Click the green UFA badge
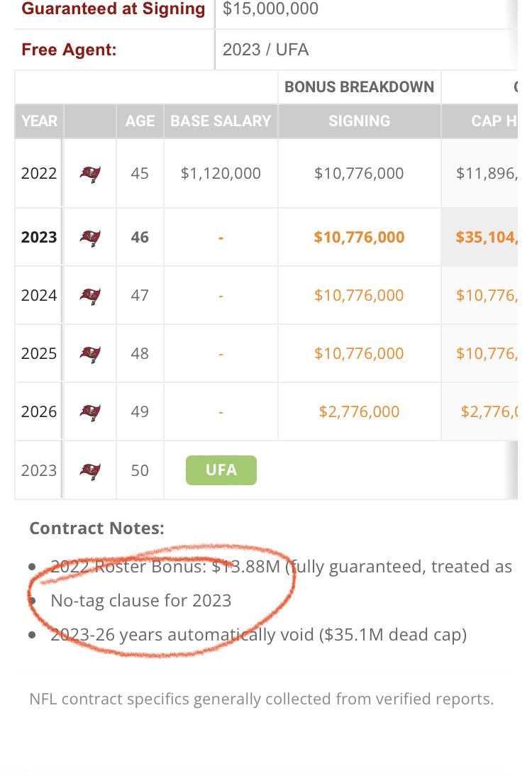 (x=221, y=470)
